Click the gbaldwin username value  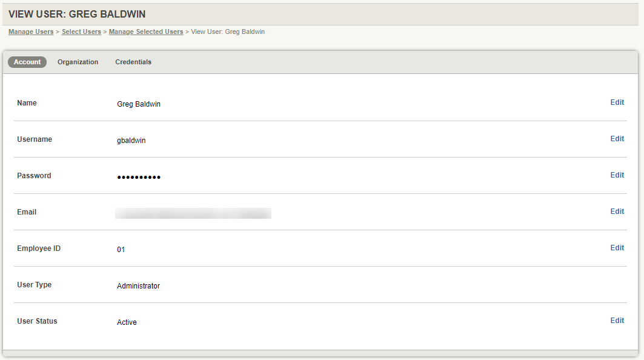coord(130,141)
